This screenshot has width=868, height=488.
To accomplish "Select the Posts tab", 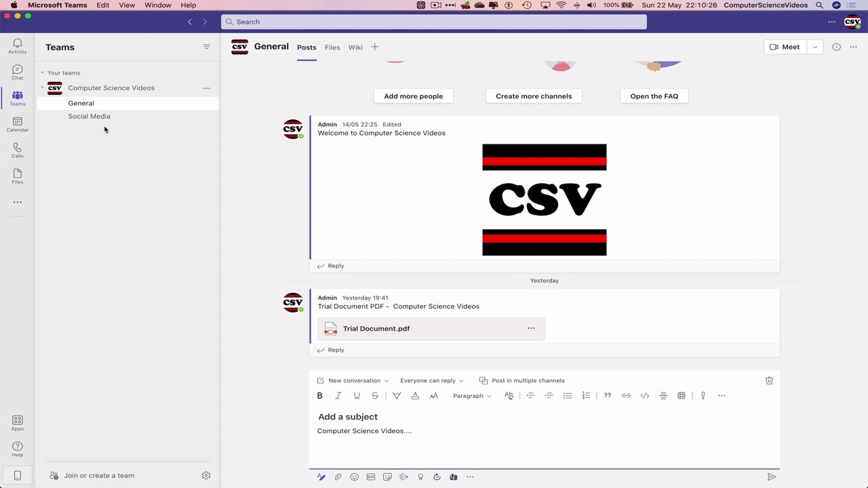I will 307,47.
